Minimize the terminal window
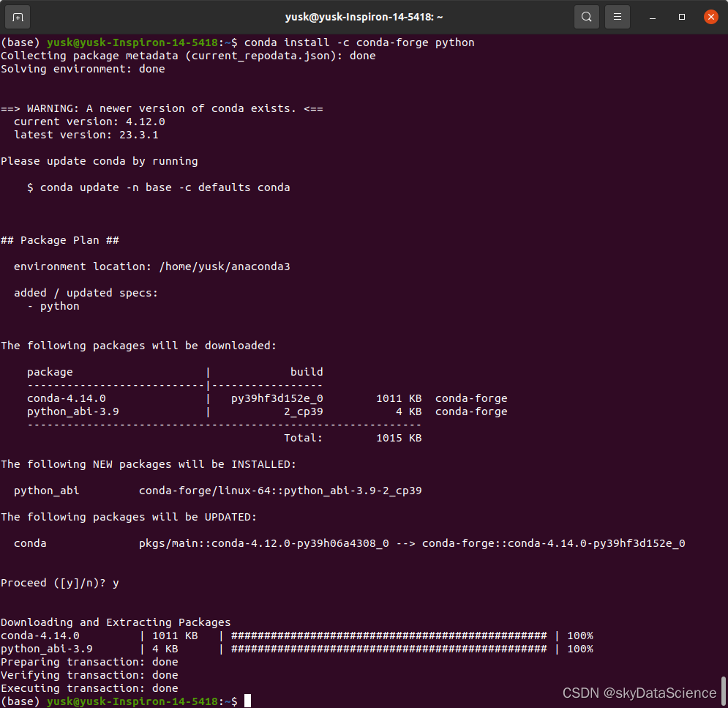Screen dimensions: 728x708 [652, 16]
